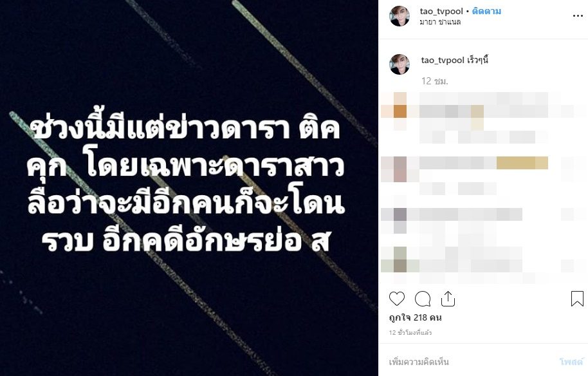The width and height of the screenshot is (588, 376).
Task: Open the 12 ชม. caption timestamp
Action: click(x=435, y=81)
